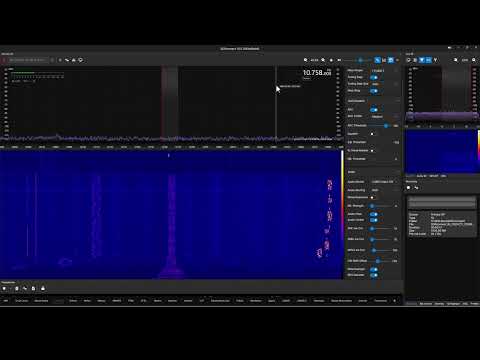The width and height of the screenshot is (480, 360).
Task: Tick the Squelch checkbox
Action: click(372, 134)
